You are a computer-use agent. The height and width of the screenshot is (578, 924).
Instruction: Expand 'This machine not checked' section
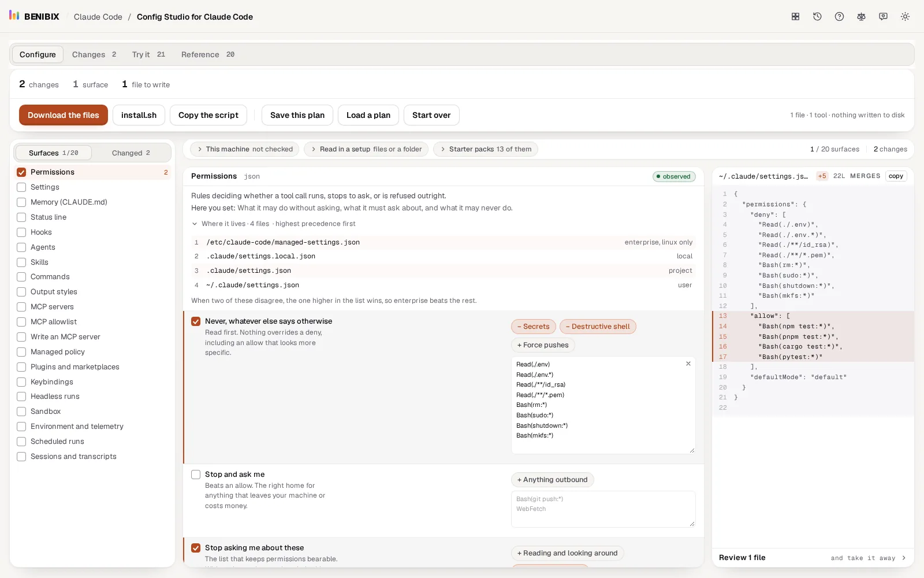(244, 149)
